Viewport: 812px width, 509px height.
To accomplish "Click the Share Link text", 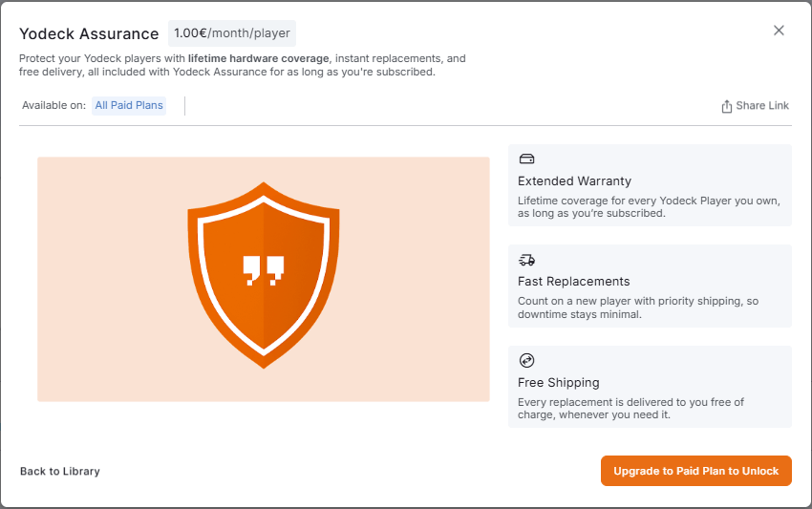I will [762, 106].
